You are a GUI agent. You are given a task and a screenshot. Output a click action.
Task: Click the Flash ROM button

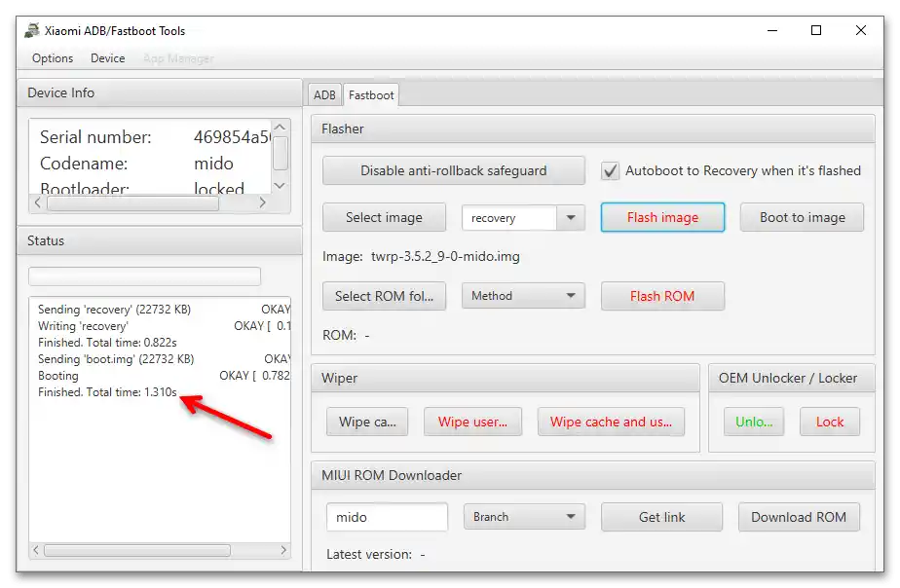click(x=662, y=296)
